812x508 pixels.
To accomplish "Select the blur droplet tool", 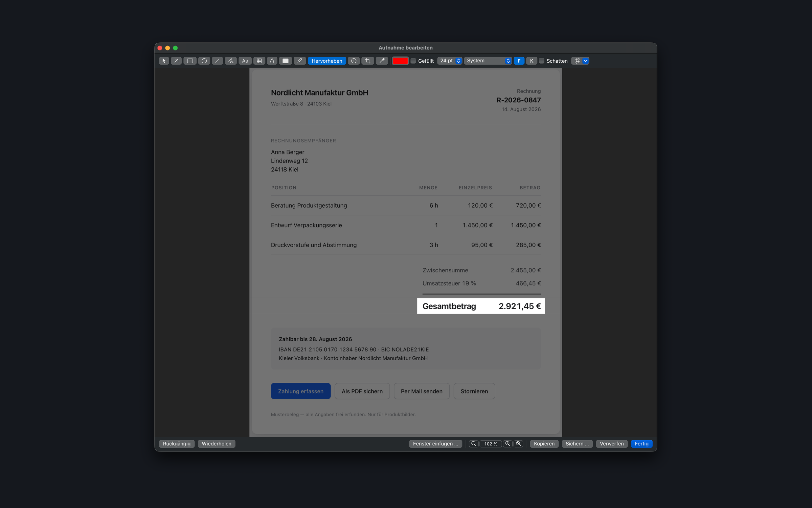I will tap(272, 61).
